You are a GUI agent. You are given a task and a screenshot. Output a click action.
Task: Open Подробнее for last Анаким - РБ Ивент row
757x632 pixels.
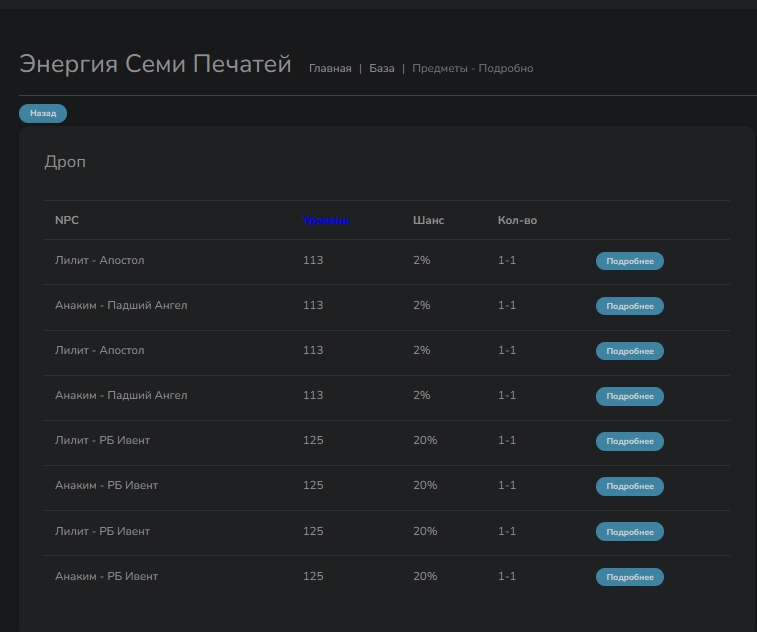tap(629, 577)
